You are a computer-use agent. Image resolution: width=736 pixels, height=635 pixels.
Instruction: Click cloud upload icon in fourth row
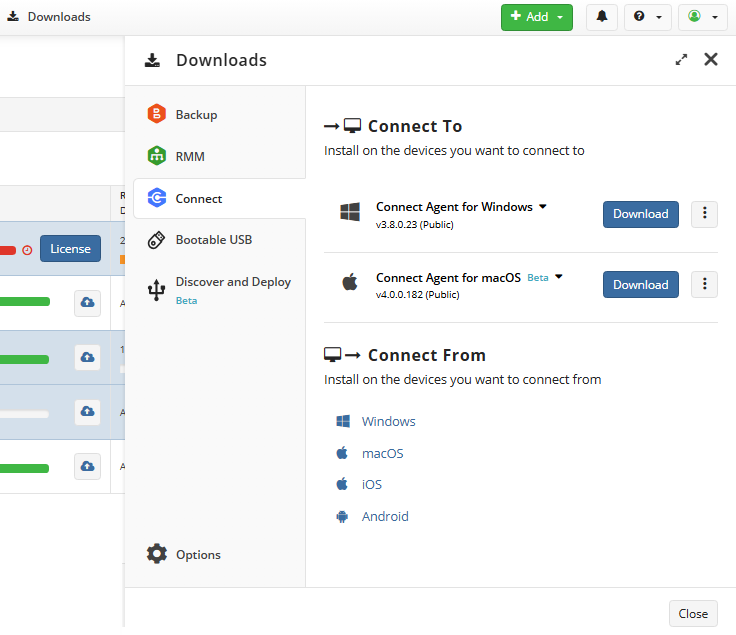coord(87,412)
